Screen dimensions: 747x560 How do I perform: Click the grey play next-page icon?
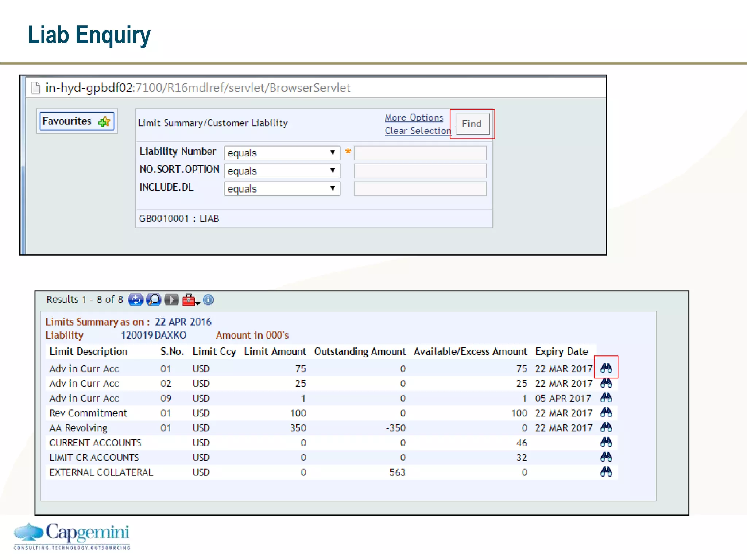pyautogui.click(x=171, y=300)
